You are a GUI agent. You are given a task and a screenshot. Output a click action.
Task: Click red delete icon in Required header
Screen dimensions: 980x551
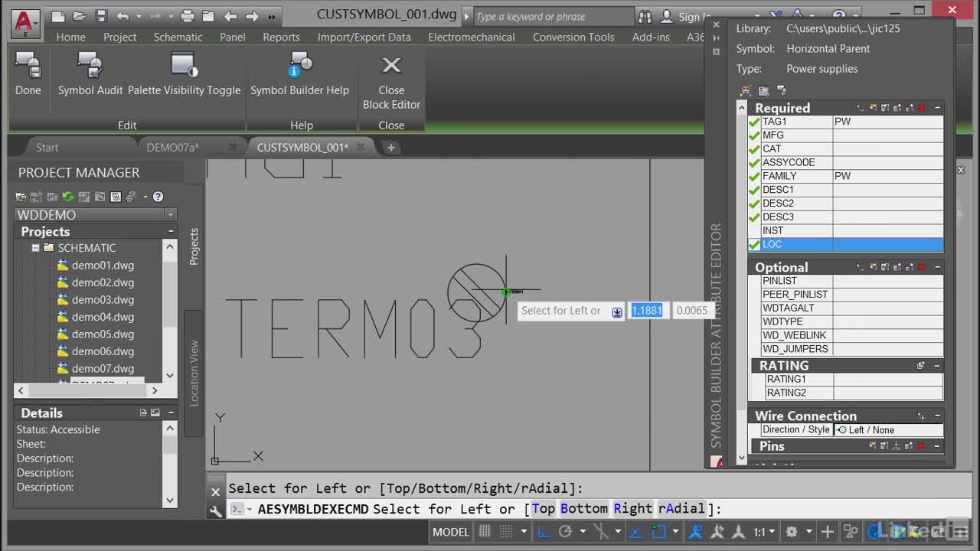[x=922, y=108]
